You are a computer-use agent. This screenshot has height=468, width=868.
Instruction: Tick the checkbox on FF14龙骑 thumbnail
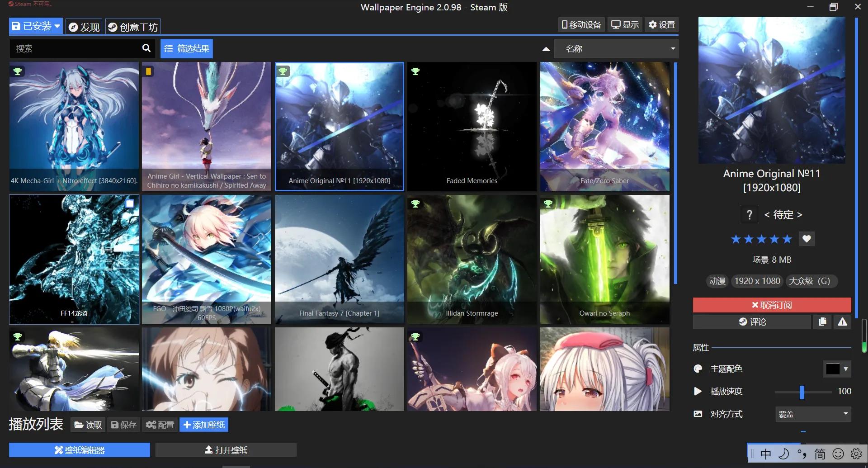(x=130, y=203)
